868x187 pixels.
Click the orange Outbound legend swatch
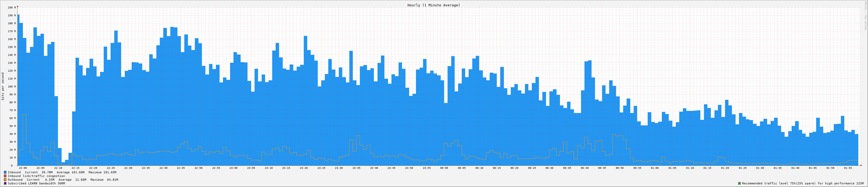click(5, 180)
